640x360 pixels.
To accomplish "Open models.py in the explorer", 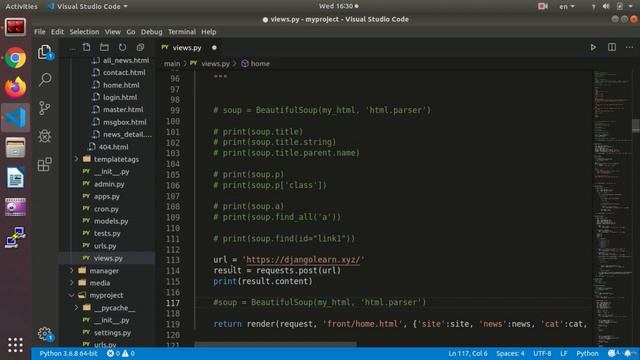I will coord(111,221).
